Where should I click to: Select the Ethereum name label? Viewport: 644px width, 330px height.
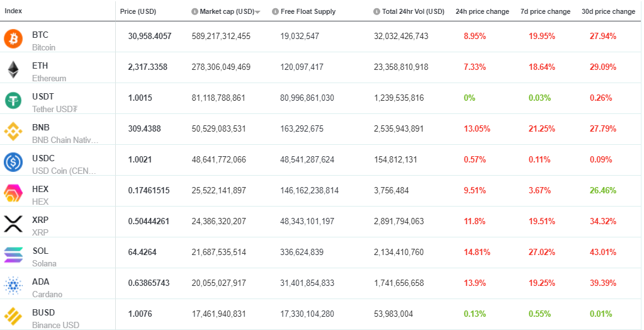(49, 78)
